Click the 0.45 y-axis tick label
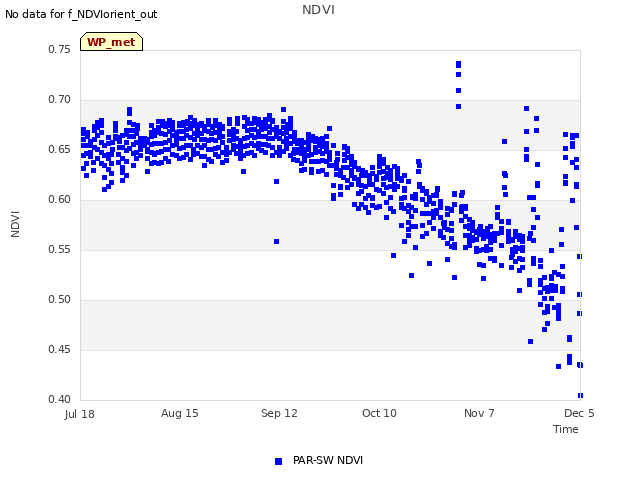640x480 pixels. coord(60,349)
